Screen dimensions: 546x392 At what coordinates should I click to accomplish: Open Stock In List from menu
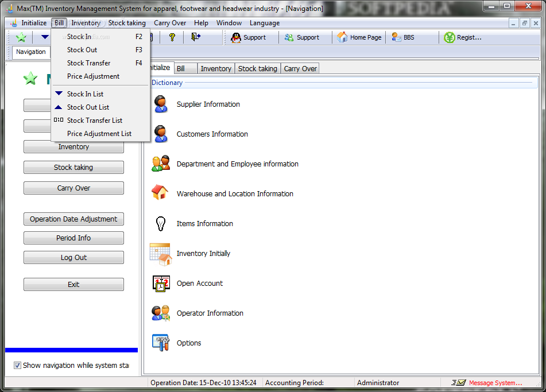tap(100, 94)
